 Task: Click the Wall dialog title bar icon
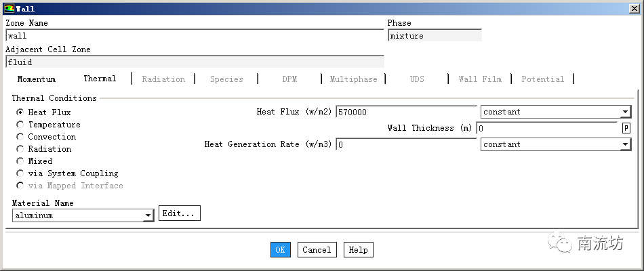point(9,9)
